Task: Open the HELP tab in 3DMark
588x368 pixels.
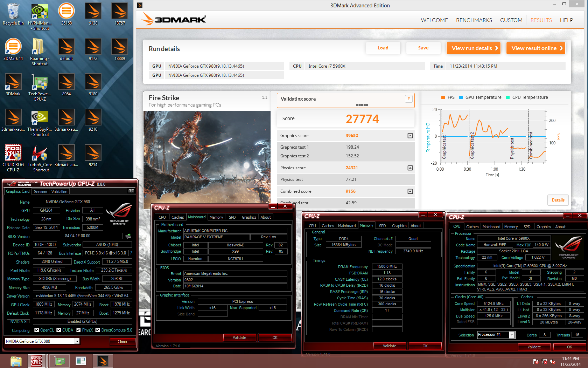Action: coord(566,20)
